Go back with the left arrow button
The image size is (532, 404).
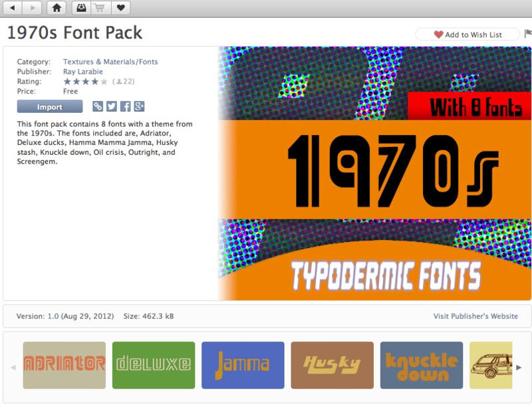click(x=13, y=7)
